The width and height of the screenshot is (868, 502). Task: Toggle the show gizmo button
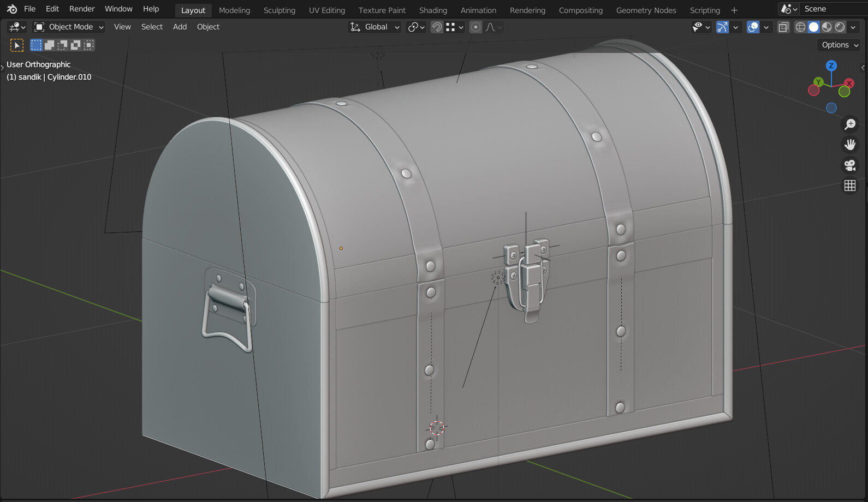click(722, 27)
